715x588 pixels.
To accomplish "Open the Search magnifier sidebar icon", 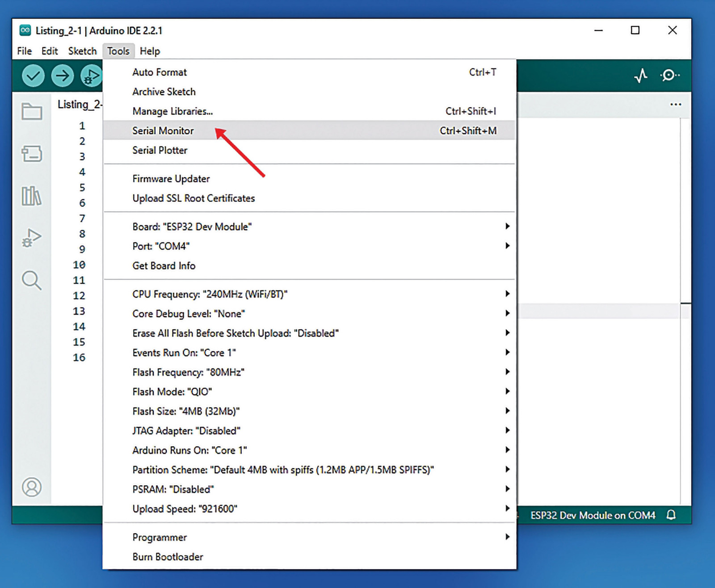I will [32, 281].
